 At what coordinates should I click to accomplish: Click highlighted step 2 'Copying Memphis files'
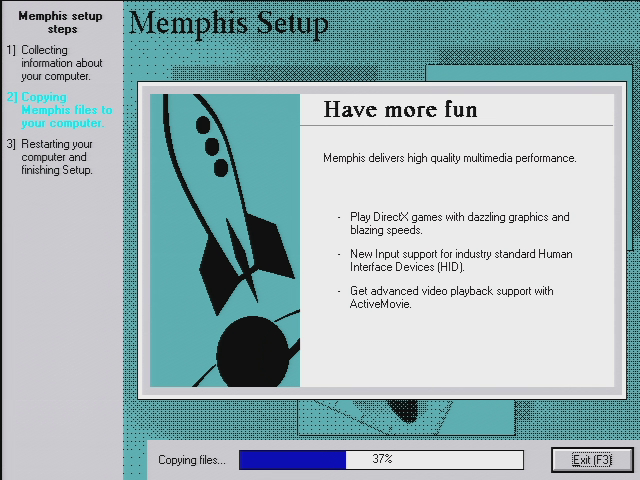[x=60, y=110]
